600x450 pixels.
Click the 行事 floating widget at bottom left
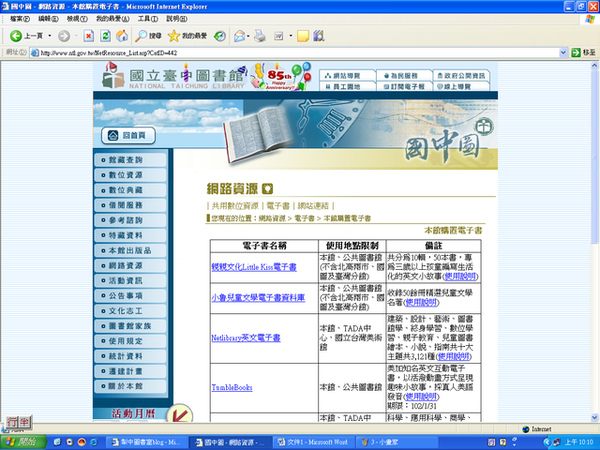point(18,422)
